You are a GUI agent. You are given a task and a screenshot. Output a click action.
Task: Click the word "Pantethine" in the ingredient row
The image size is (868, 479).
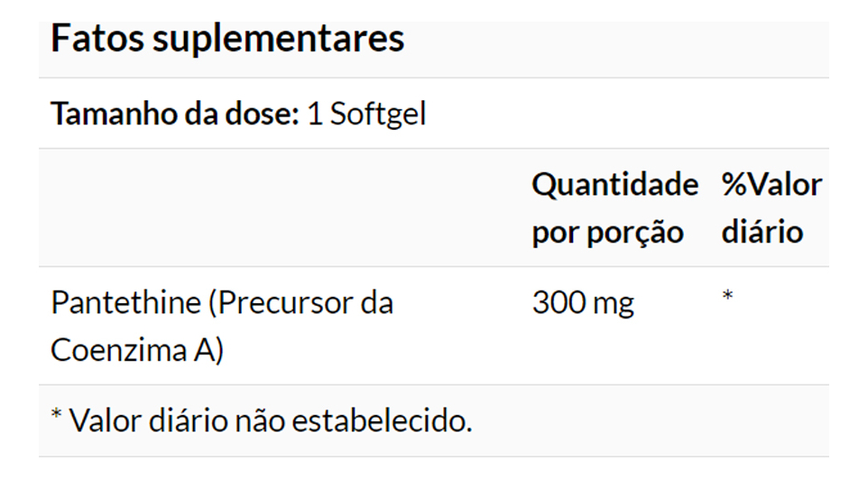coord(125,302)
